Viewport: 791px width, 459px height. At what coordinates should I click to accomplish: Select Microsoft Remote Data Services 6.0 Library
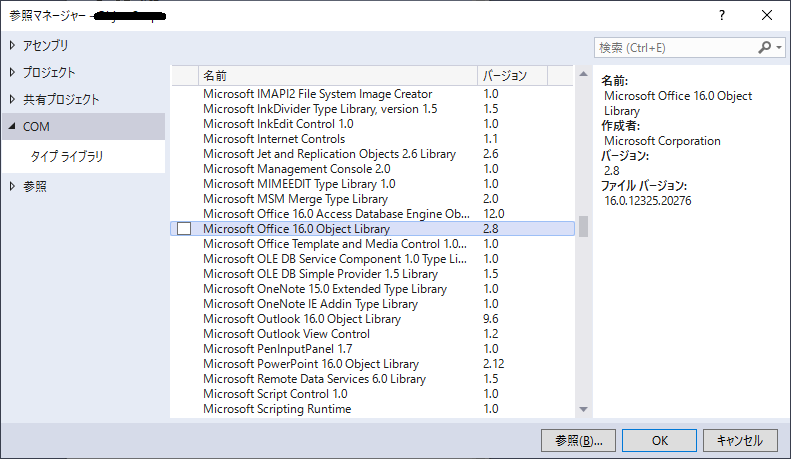pos(372,379)
